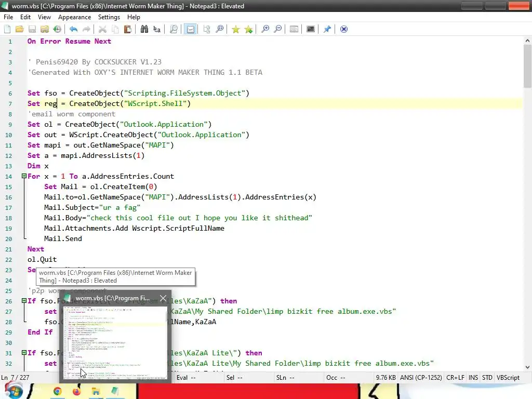Click the SLn status bar field
This screenshot has height=399, width=532.
(285, 378)
